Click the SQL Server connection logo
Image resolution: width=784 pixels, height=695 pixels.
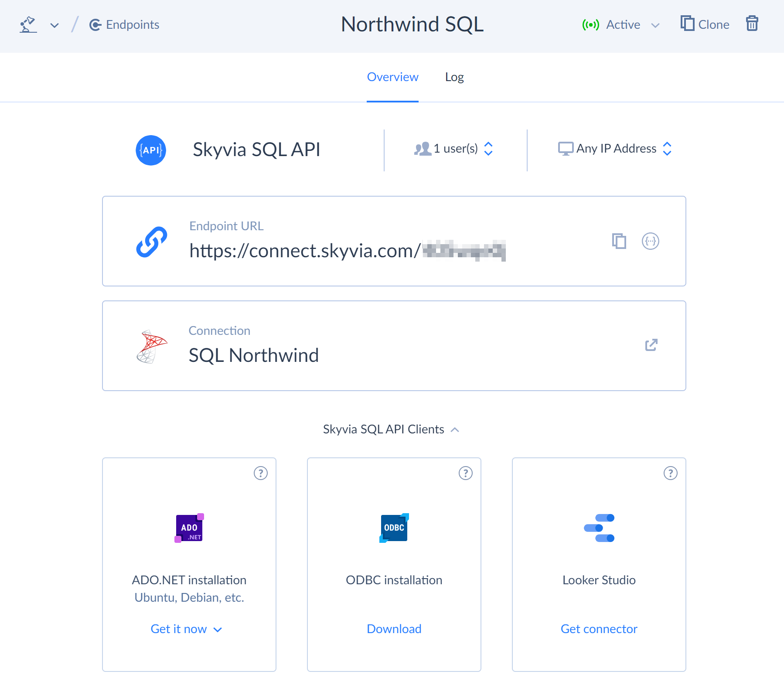point(151,347)
